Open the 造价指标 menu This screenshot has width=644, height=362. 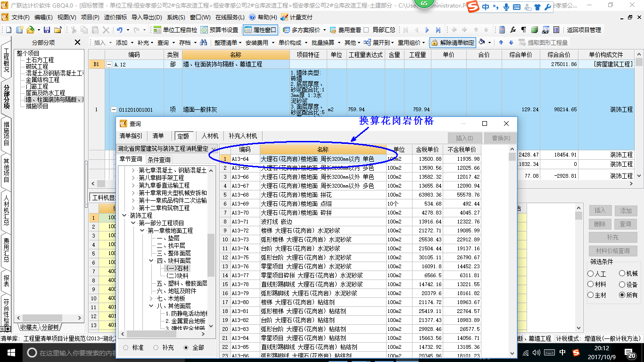[x=115, y=17]
